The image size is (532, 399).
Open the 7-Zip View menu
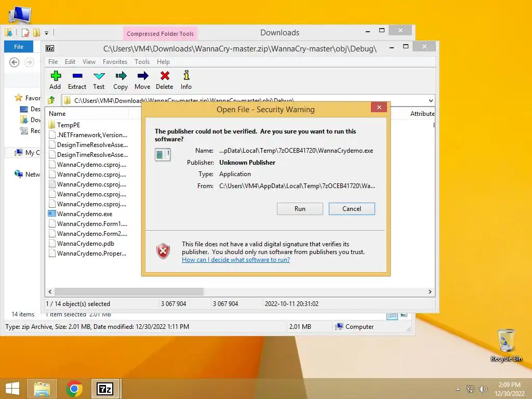(89, 62)
